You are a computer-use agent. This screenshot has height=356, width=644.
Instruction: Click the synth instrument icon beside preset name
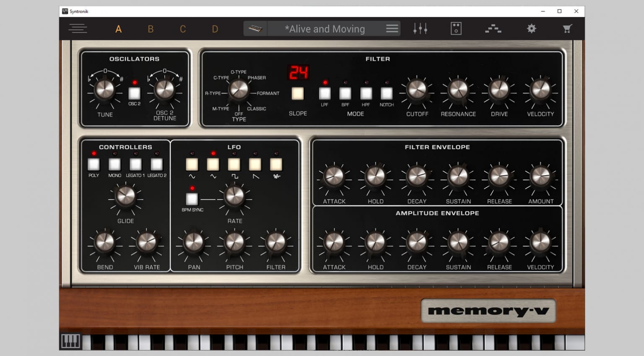pyautogui.click(x=255, y=29)
